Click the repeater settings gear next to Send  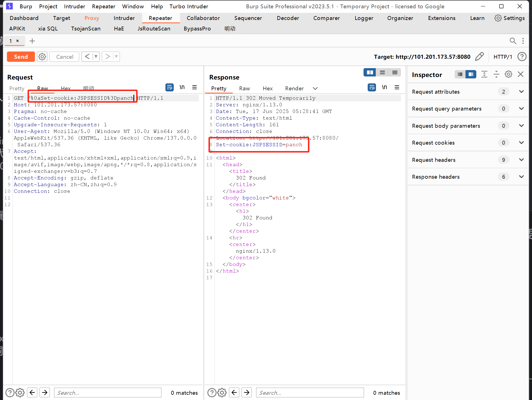tap(42, 57)
